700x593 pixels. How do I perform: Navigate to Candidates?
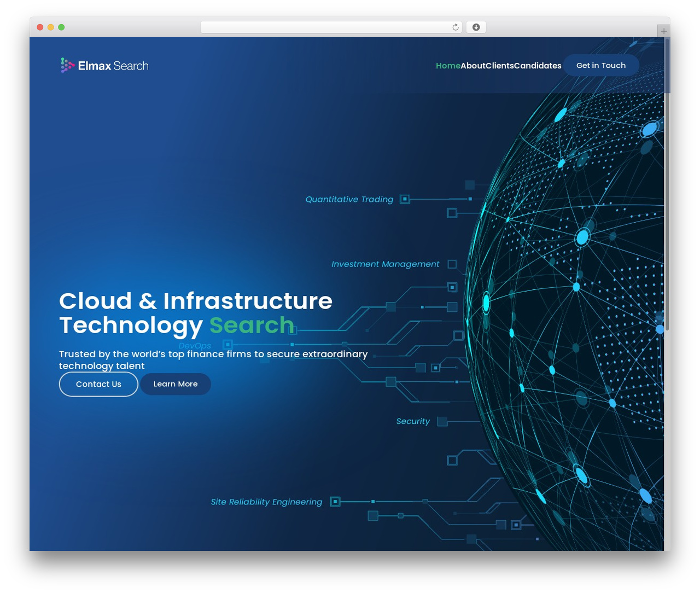[538, 66]
